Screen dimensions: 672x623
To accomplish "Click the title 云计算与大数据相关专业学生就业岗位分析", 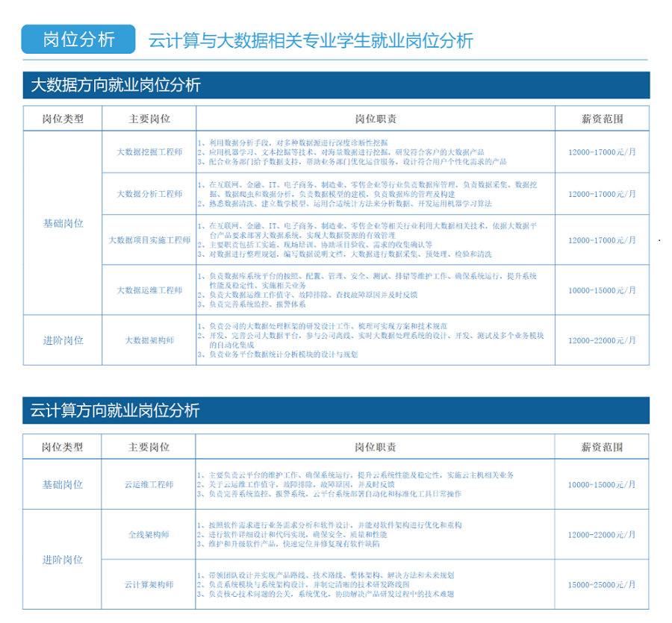I will point(311,40).
